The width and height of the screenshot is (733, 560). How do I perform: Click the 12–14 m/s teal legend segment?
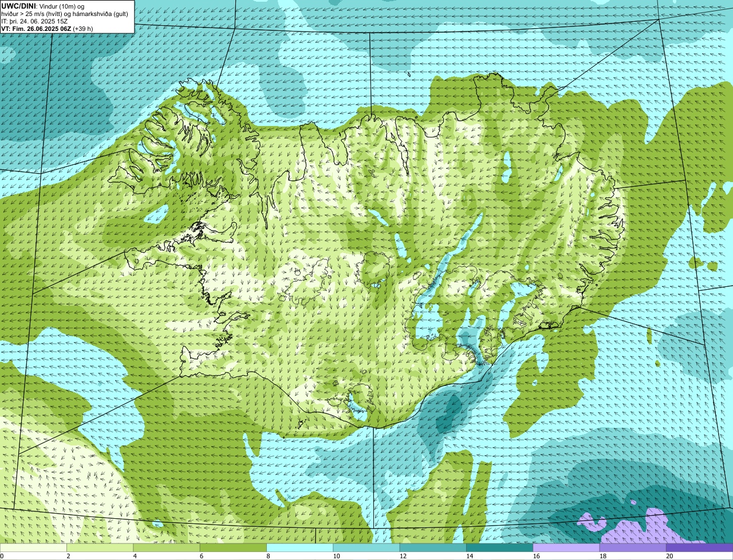click(433, 548)
